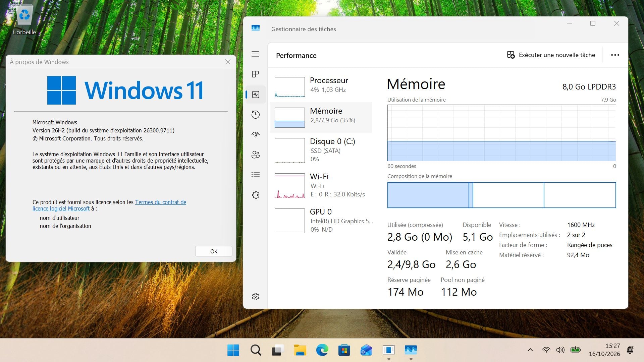Click the three-dot more options button
Viewport: 644px width, 362px height.
pos(615,55)
